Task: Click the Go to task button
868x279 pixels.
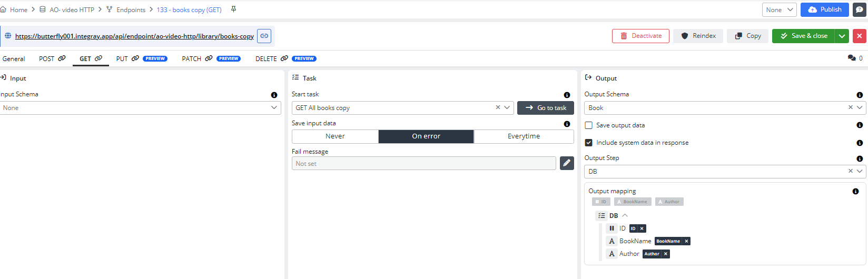Action: tap(546, 108)
